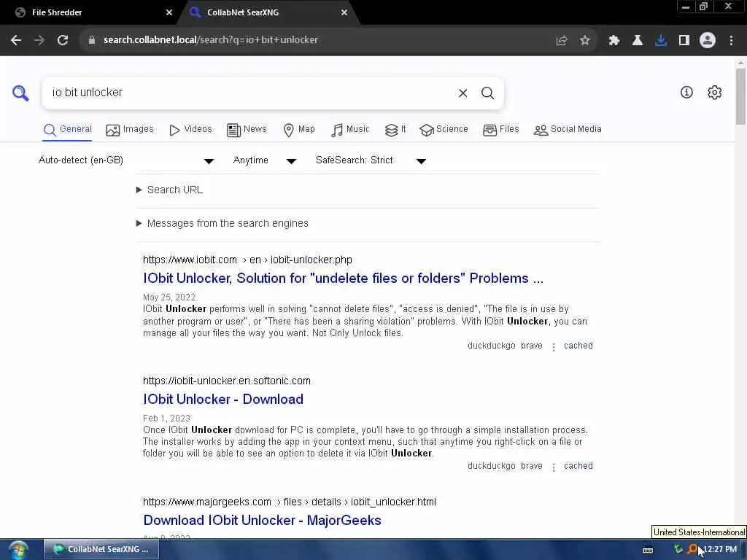Click the browser forward arrow
This screenshot has width=747, height=560.
39,40
